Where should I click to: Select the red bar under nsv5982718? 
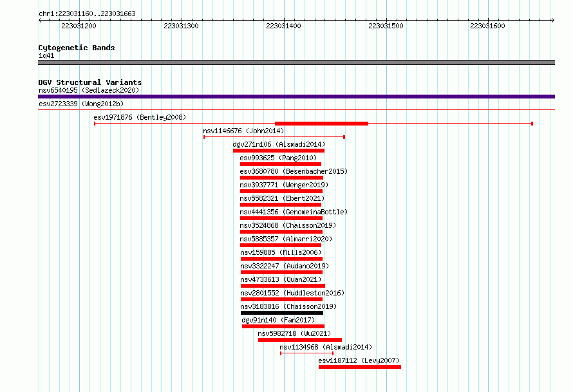299,340
